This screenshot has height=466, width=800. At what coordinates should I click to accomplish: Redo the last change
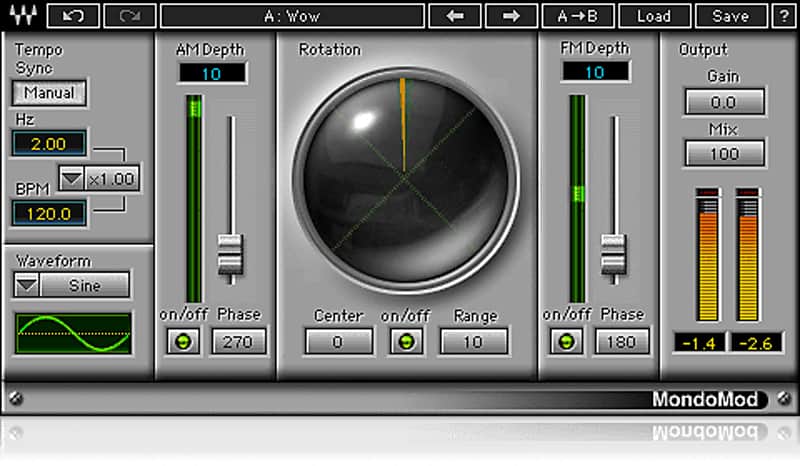[130, 16]
